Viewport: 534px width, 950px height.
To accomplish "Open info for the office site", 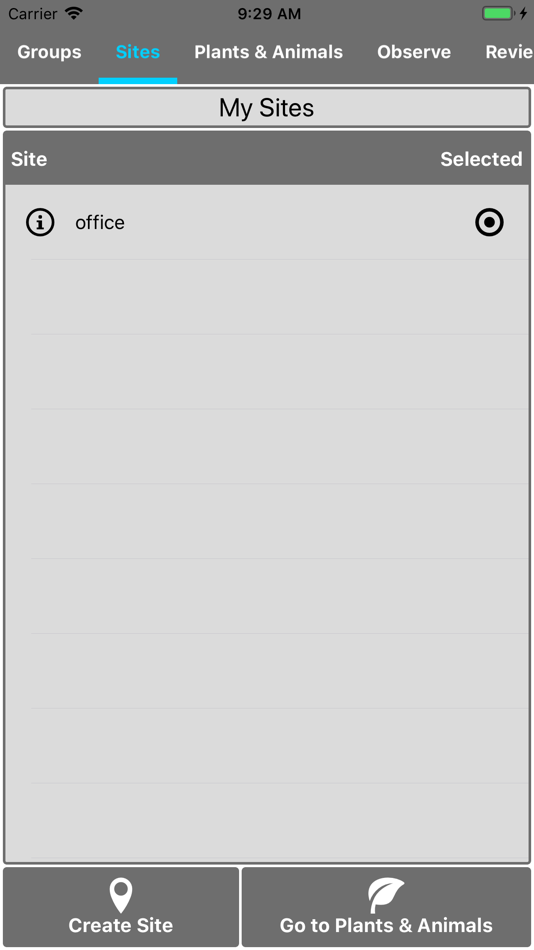I will click(40, 222).
